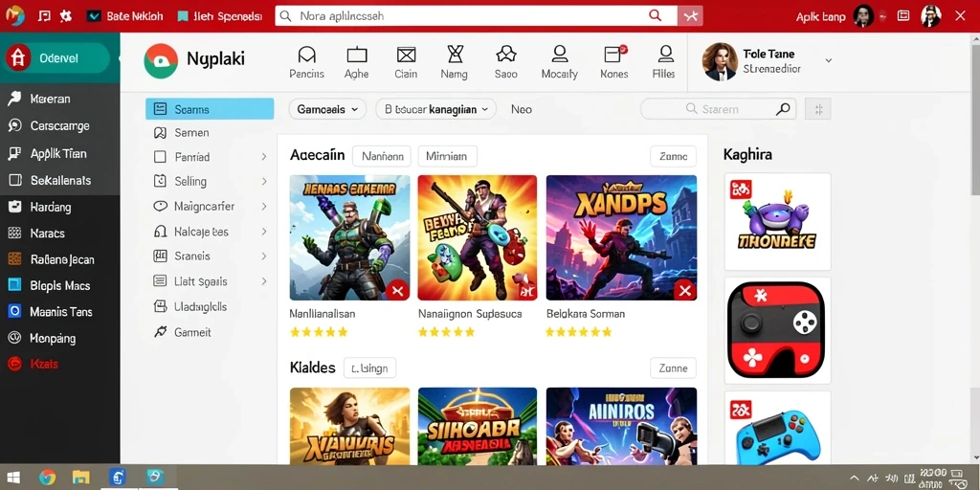Expand the B boucer kanagiian dropdown
The width and height of the screenshot is (980, 490).
(x=435, y=109)
